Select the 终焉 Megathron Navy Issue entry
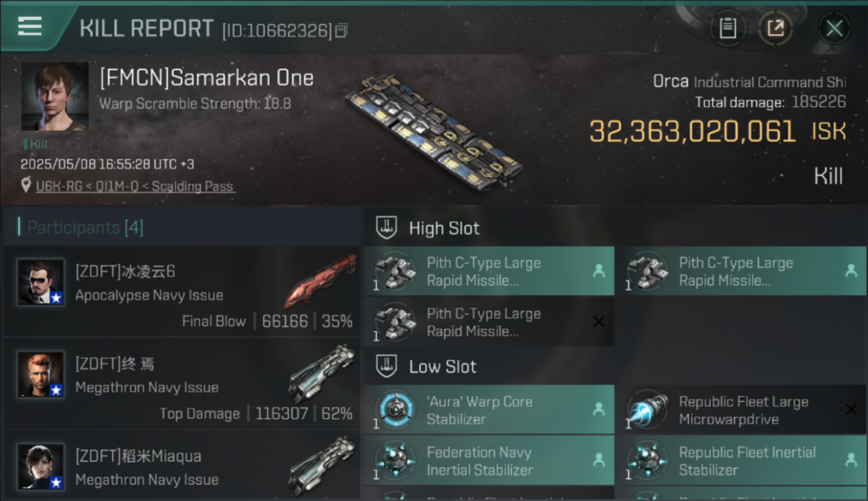868x501 pixels. (x=182, y=383)
